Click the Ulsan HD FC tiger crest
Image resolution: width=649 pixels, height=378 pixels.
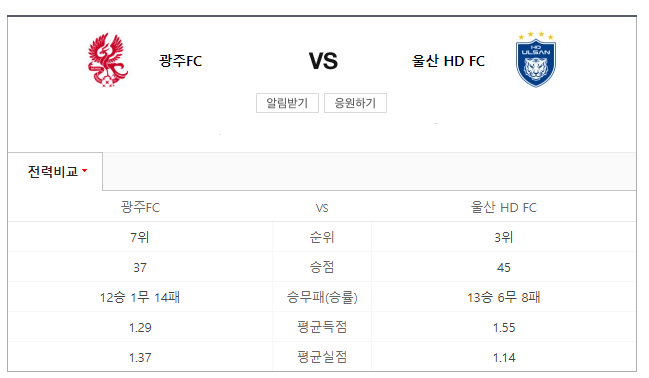[536, 59]
